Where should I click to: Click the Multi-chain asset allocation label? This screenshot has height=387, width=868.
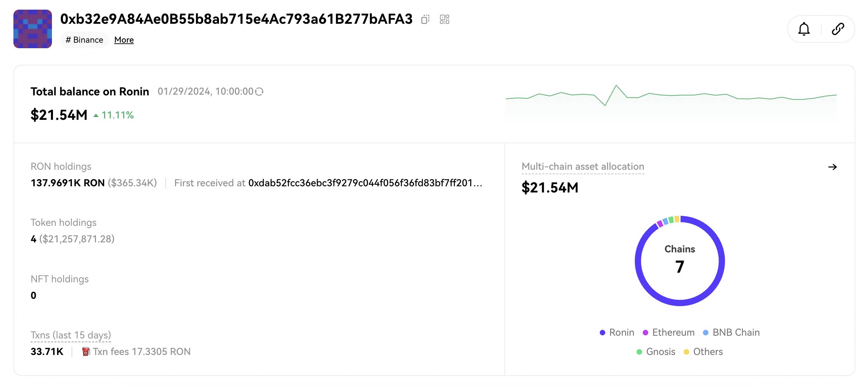click(x=583, y=167)
